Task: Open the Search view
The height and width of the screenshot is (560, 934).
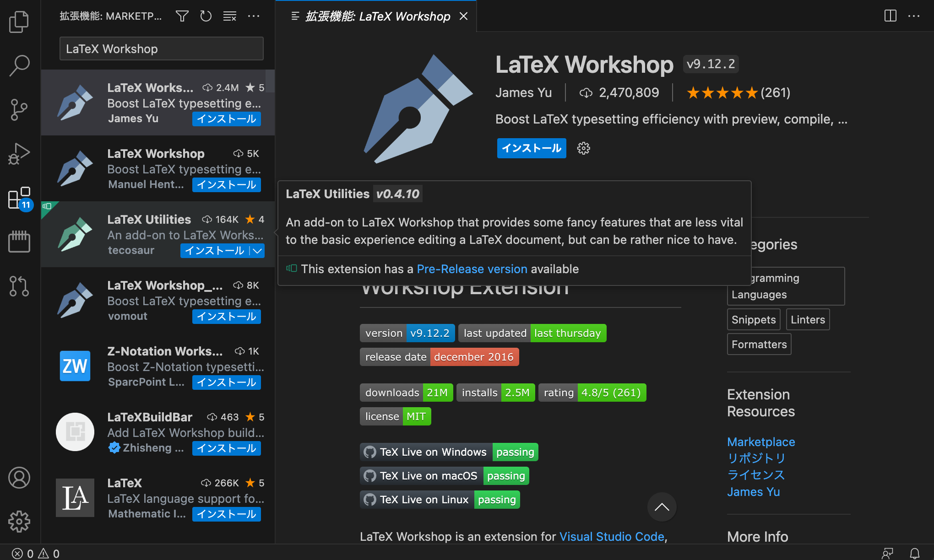Action: tap(19, 65)
